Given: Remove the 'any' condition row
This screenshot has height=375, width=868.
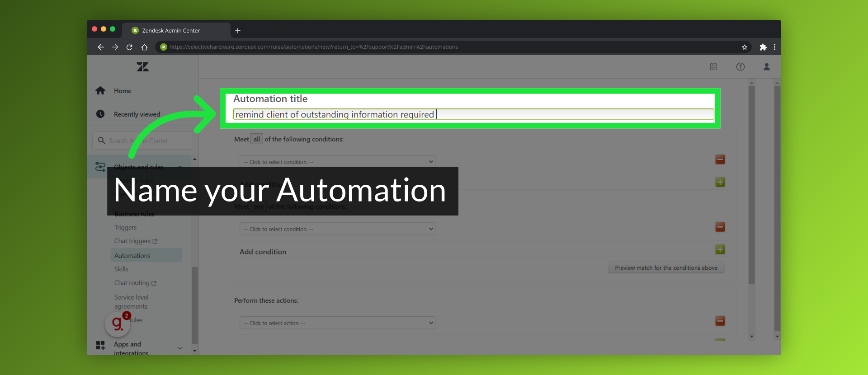Looking at the screenshot, I should point(720,227).
